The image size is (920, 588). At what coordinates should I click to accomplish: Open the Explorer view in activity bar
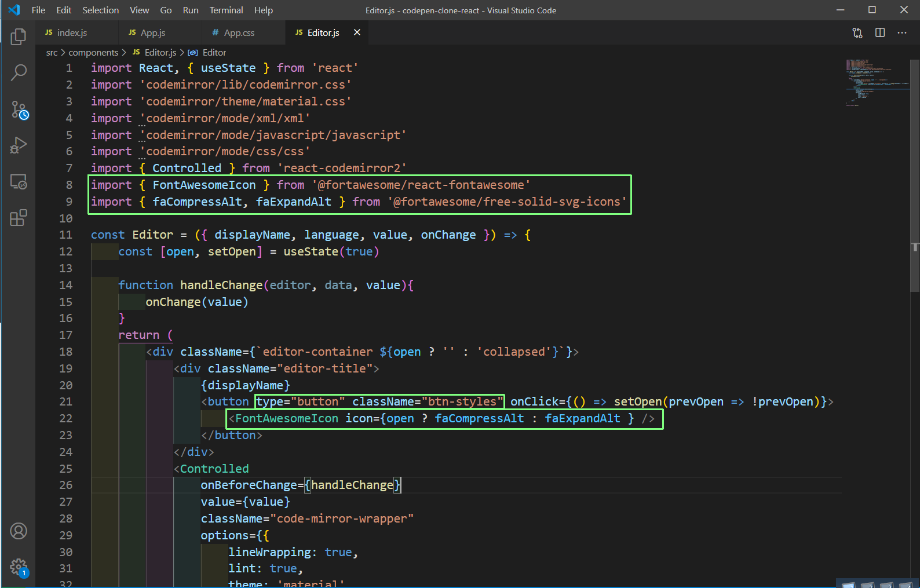(19, 36)
